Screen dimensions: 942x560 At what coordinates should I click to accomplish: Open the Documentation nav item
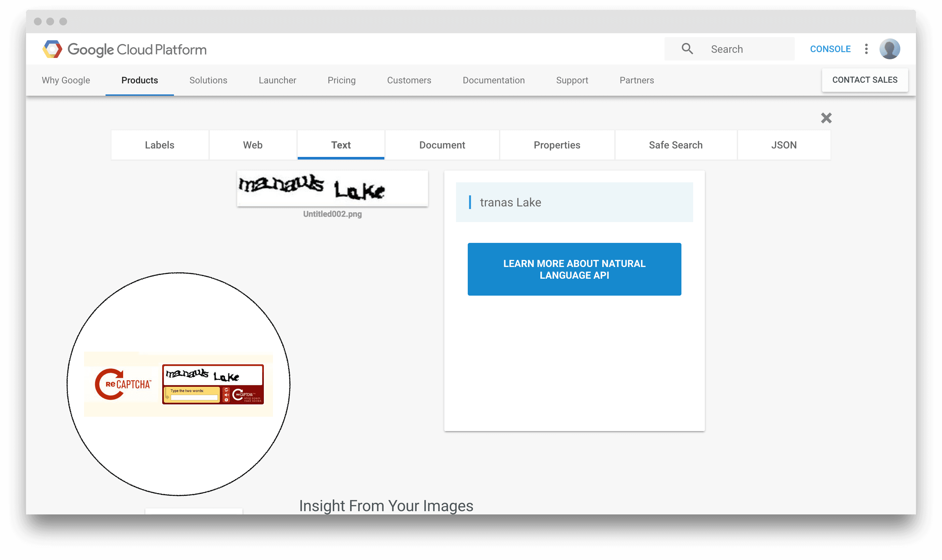pos(493,80)
